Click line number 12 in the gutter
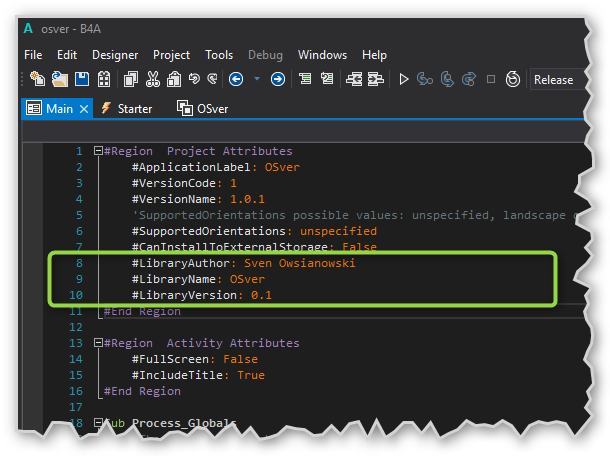 click(x=76, y=327)
